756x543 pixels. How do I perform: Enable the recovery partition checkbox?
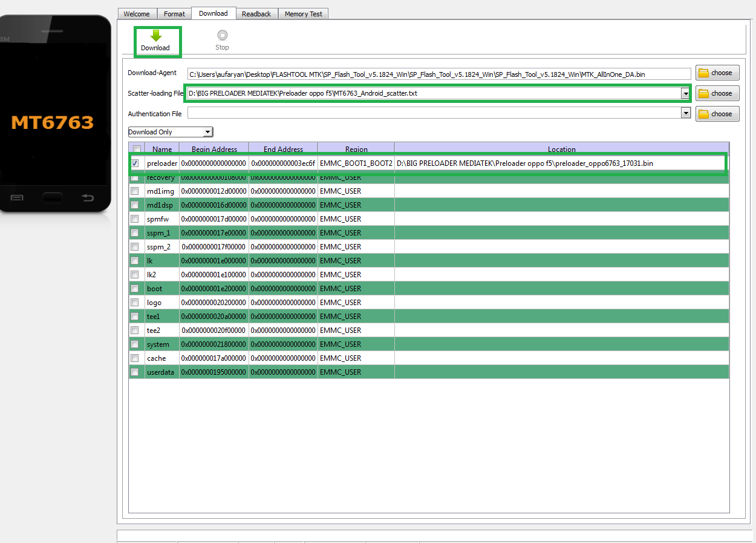pos(135,177)
